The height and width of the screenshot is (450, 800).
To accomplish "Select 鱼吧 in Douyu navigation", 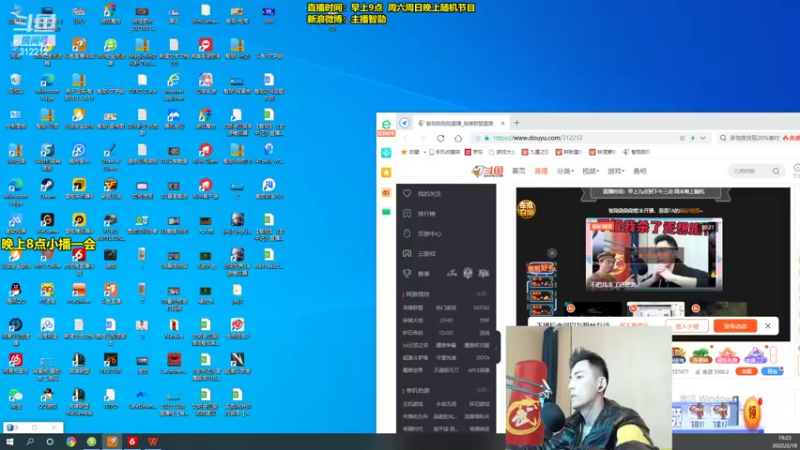I will [x=640, y=171].
